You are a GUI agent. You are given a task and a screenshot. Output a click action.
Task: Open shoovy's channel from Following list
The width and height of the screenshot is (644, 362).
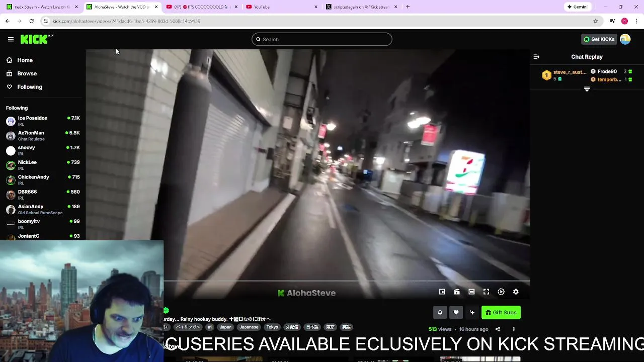[x=43, y=150]
